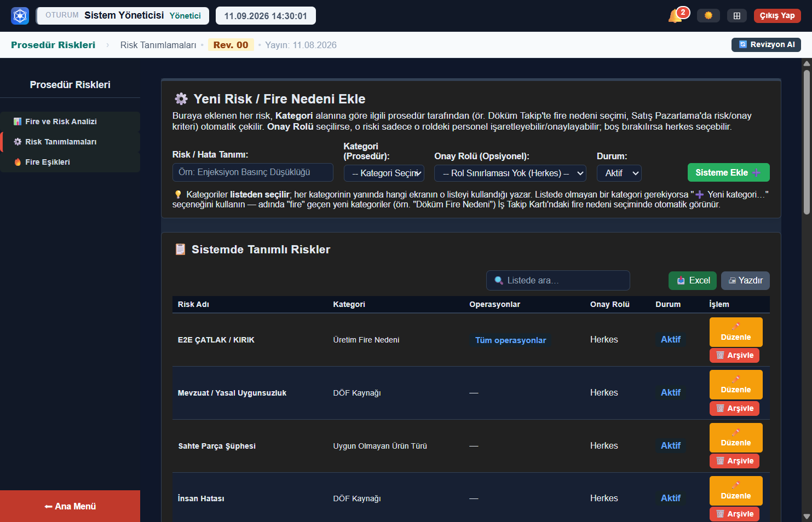Open the Durum dropdown in the form
The width and height of the screenshot is (812, 522).
tap(619, 173)
